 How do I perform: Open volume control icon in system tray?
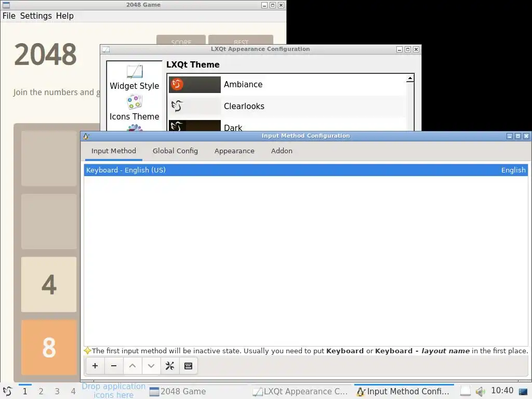pyautogui.click(x=480, y=392)
